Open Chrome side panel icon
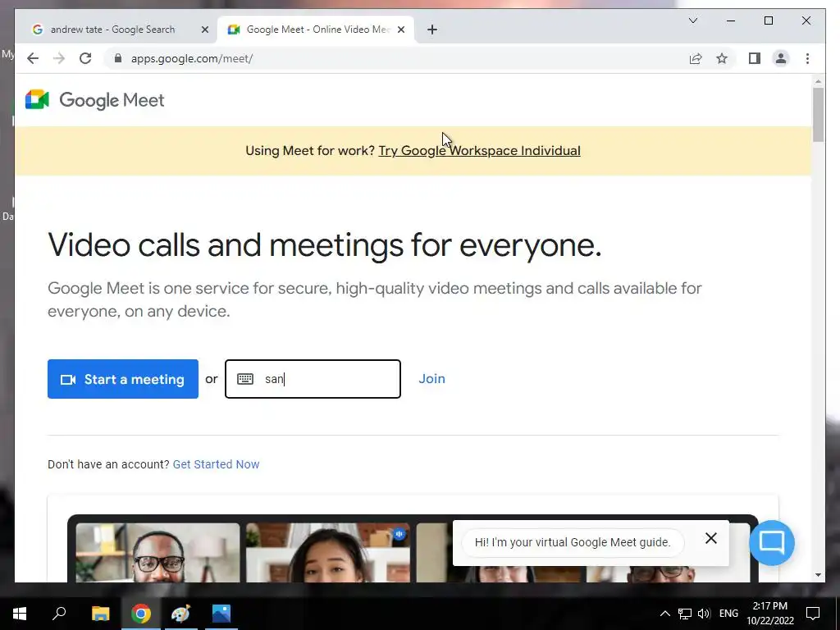The image size is (840, 630). (755, 58)
